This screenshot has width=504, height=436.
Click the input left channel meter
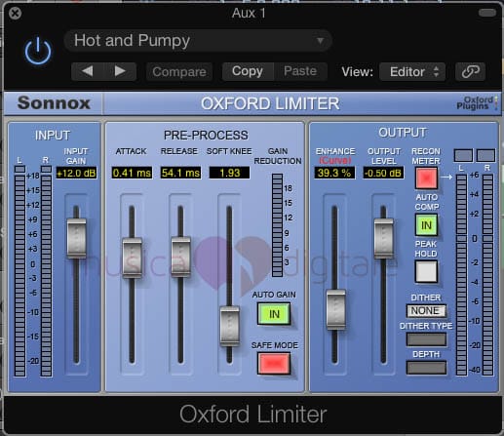(19, 271)
